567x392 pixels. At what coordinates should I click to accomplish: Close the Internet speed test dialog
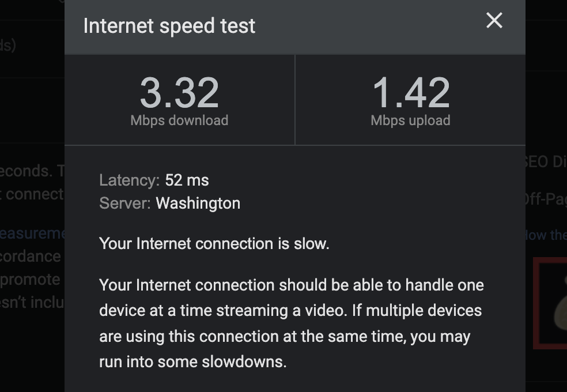pyautogui.click(x=494, y=21)
